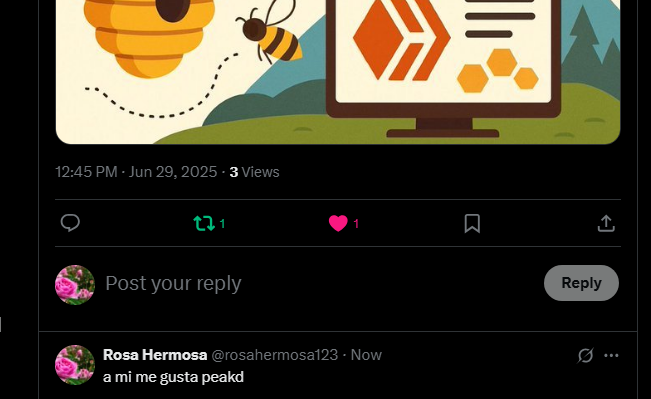Open the bee and hive image
The image size is (651, 399).
click(338, 72)
